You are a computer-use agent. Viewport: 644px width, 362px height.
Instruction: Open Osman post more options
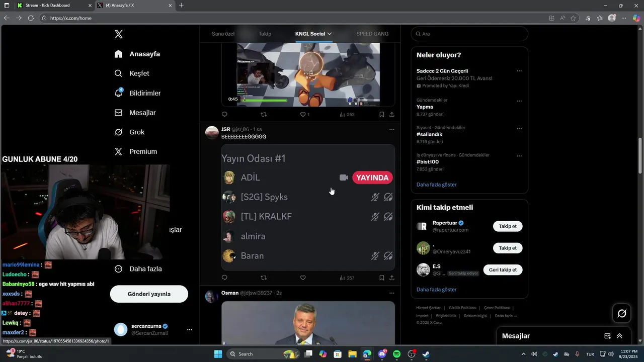(392, 293)
